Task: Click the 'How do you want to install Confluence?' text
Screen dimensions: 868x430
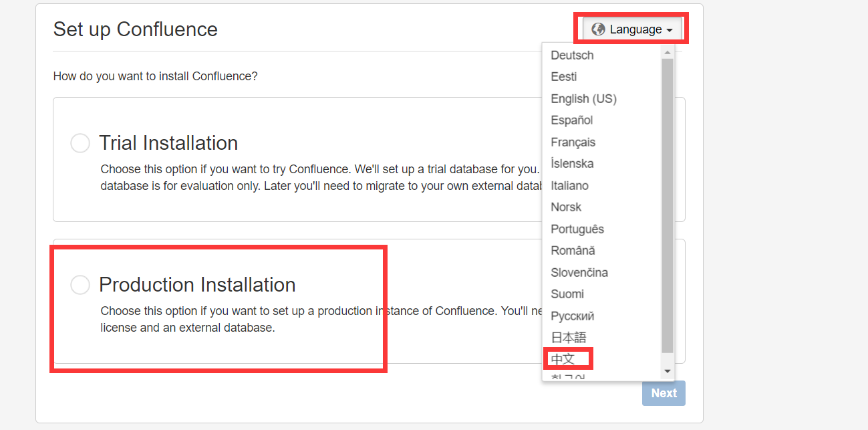Action: 155,76
